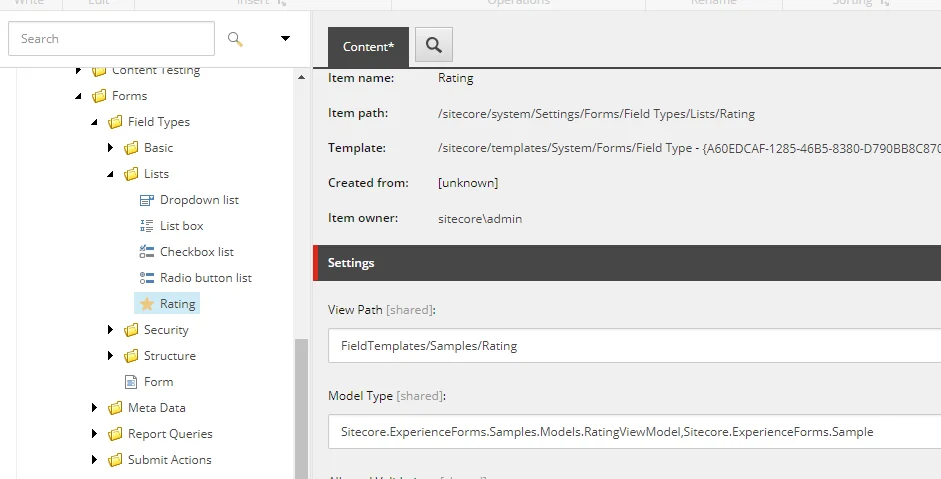This screenshot has height=479, width=941.
Task: Collapse the Field Types tree node
Action: 94,122
